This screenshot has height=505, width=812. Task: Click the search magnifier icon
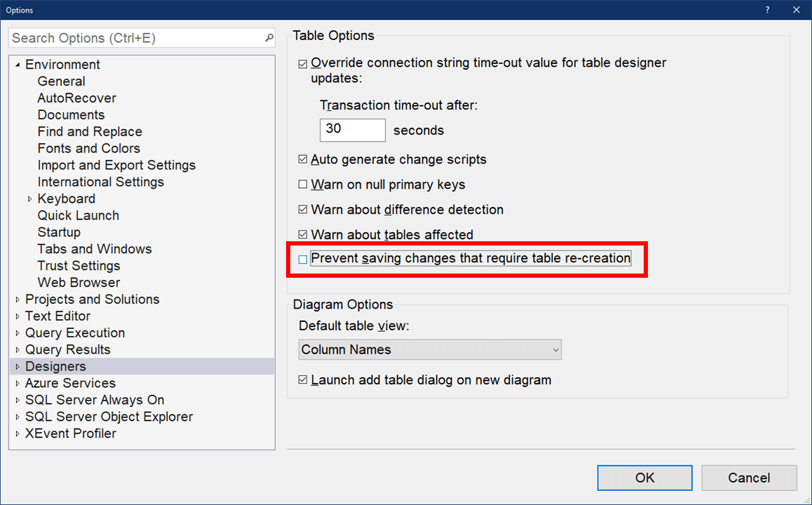pyautogui.click(x=269, y=38)
